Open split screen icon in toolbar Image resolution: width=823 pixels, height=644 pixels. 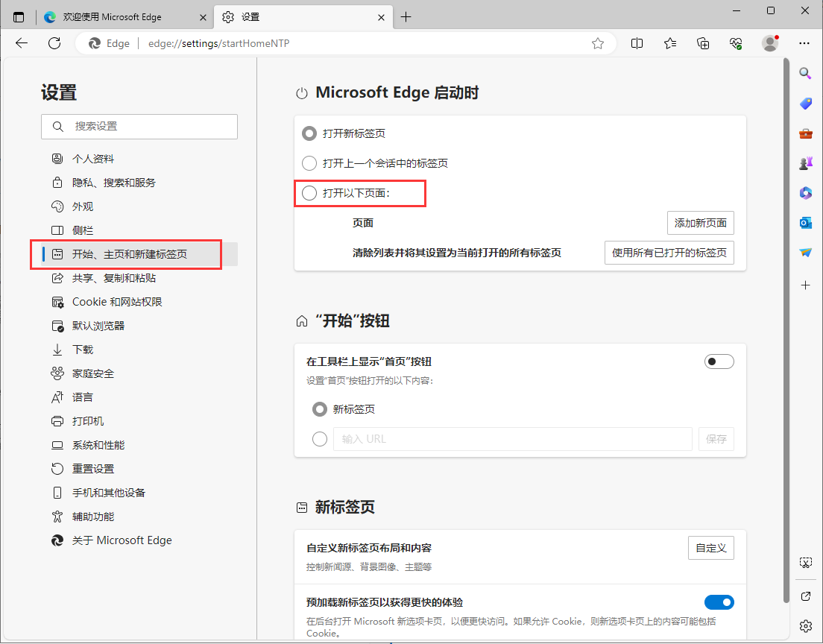click(637, 43)
